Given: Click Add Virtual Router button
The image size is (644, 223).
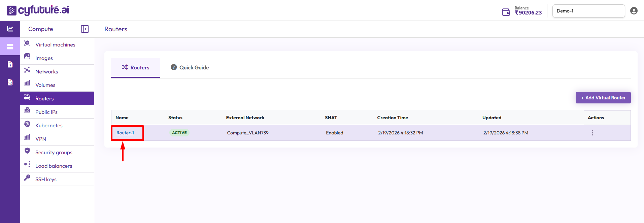Looking at the screenshot, I should pos(603,98).
